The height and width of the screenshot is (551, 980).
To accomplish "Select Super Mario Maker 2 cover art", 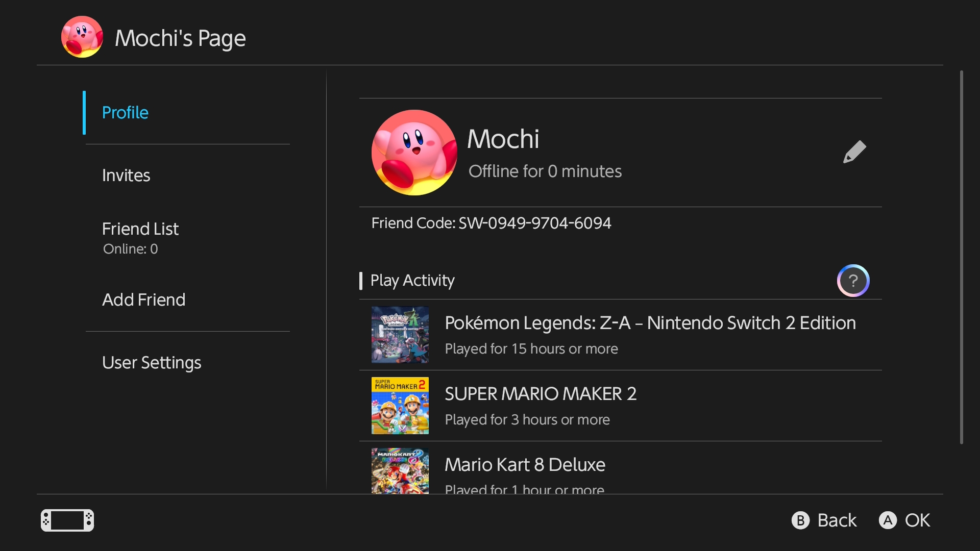I will [x=400, y=406].
